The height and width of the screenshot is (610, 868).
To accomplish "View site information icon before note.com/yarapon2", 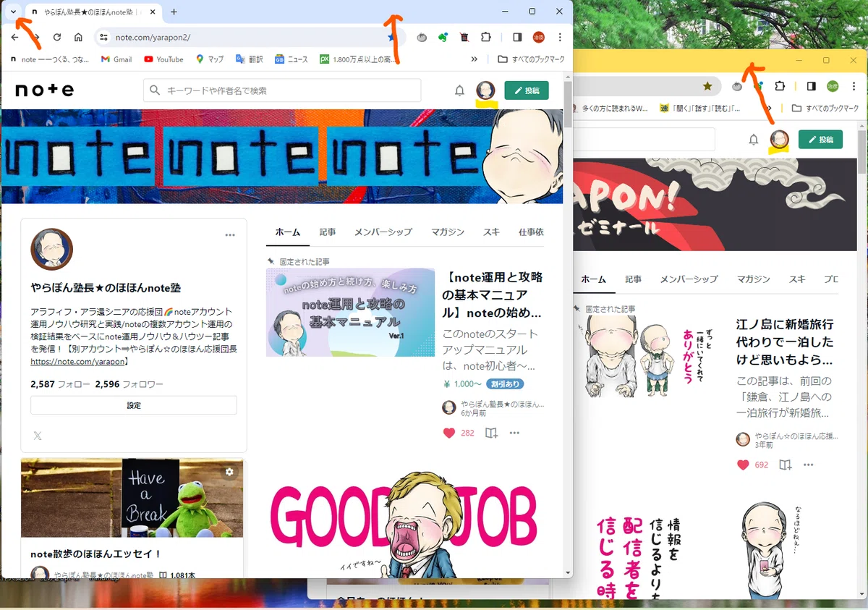I will click(x=103, y=37).
